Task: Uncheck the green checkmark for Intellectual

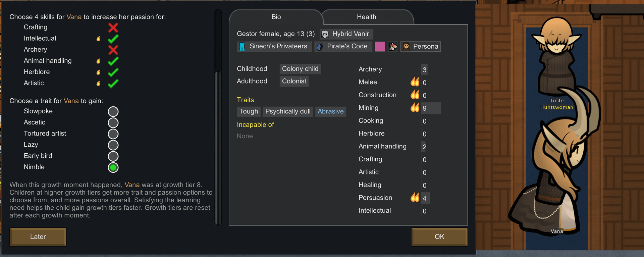Action: (113, 39)
